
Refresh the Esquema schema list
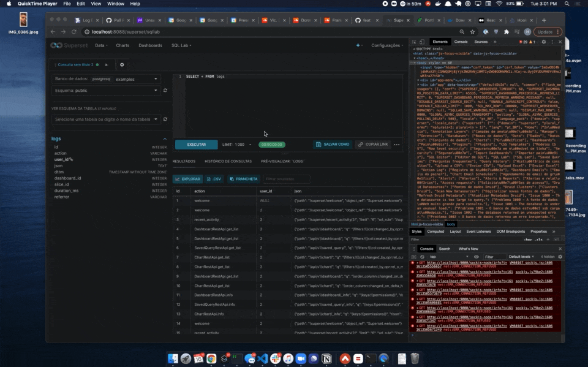[x=165, y=91]
